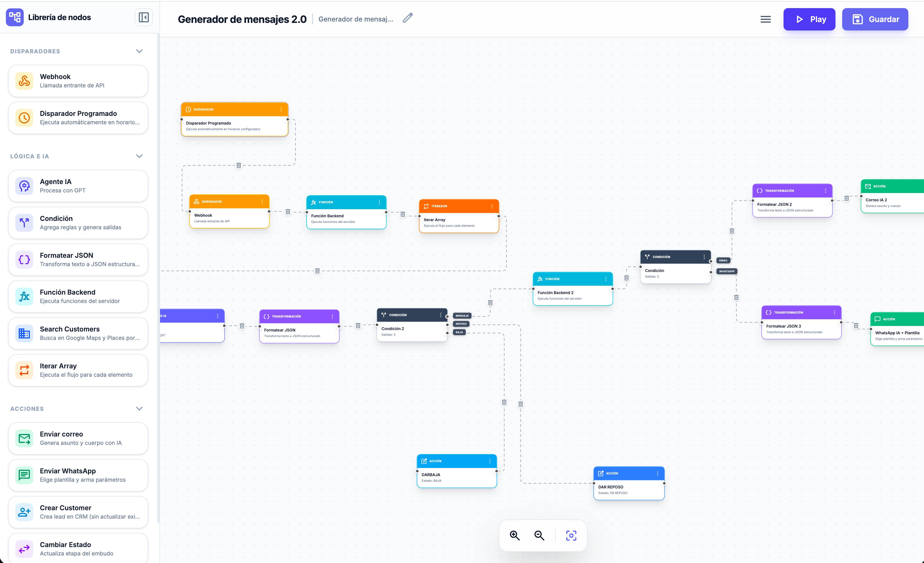
Task: Click the Guardar button
Action: coord(875,19)
